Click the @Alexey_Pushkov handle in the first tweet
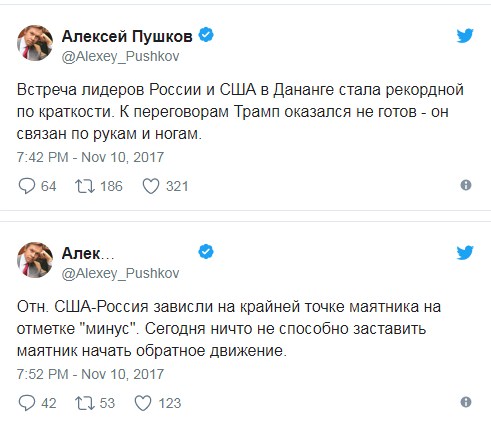Screen dimensions: 491x425 point(120,56)
